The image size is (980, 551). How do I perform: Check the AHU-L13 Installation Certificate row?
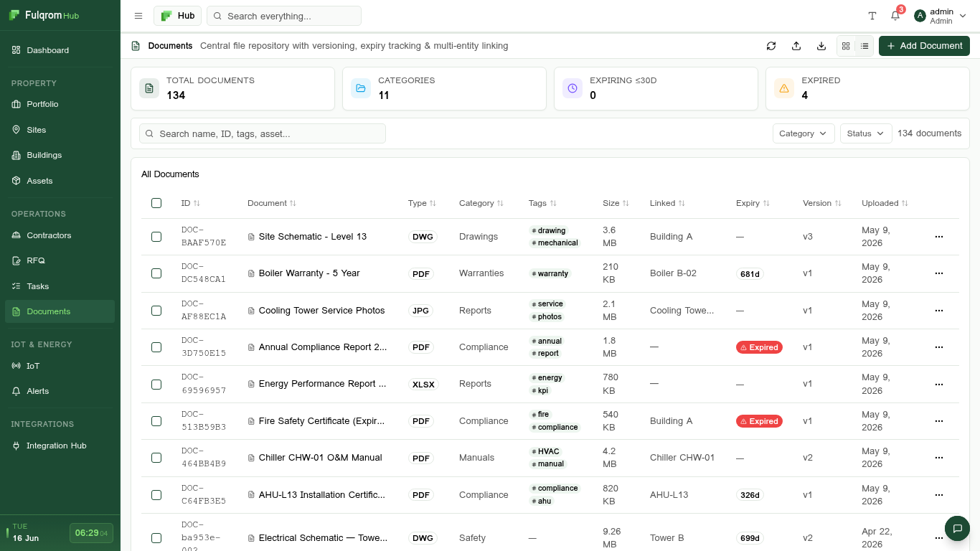coord(156,495)
